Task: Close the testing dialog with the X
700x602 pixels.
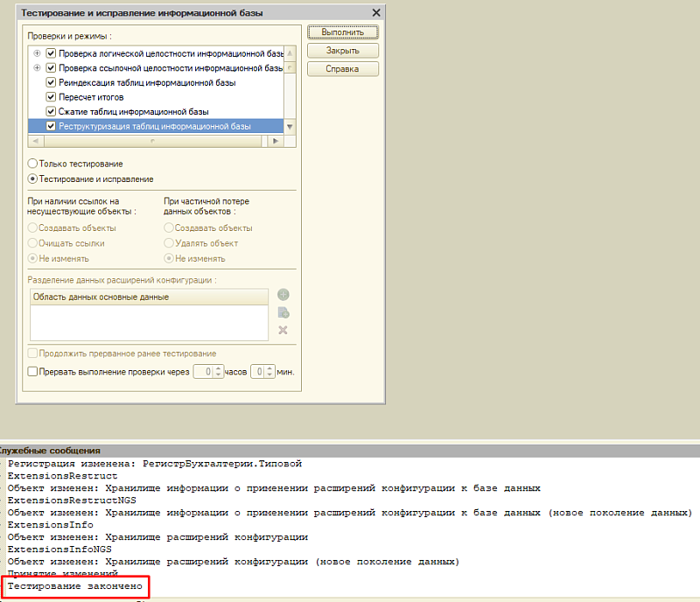Action: (x=376, y=13)
